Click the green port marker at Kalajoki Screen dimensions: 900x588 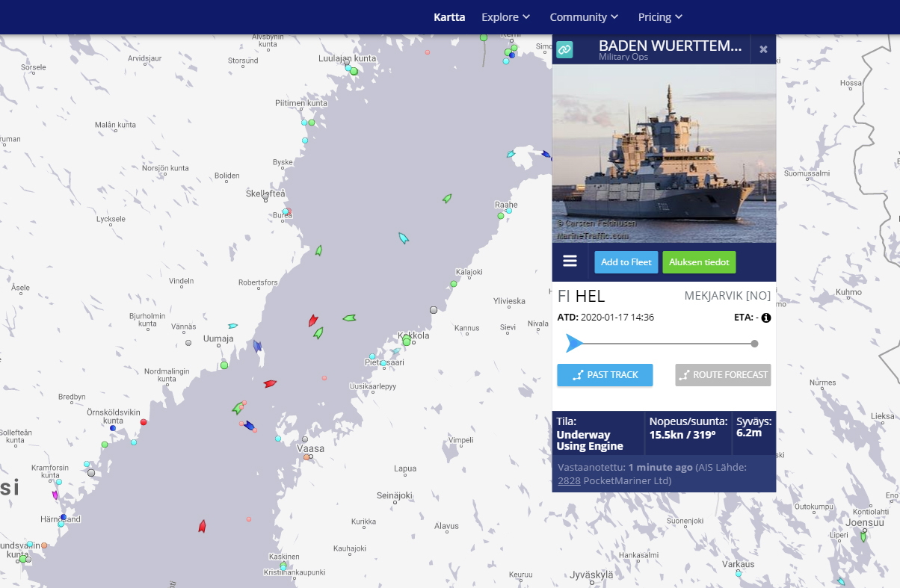tap(454, 284)
